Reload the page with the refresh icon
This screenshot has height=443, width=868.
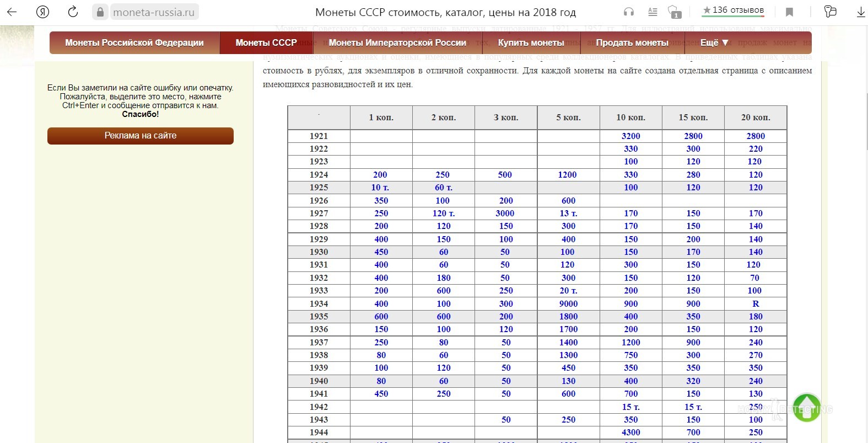[x=72, y=12]
